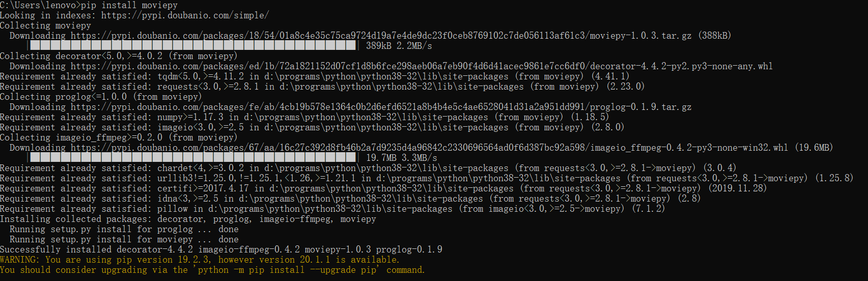Viewport: 868px width, 281px height.
Task: Click the decorator-4.4.2 whl download URL
Action: [422, 66]
